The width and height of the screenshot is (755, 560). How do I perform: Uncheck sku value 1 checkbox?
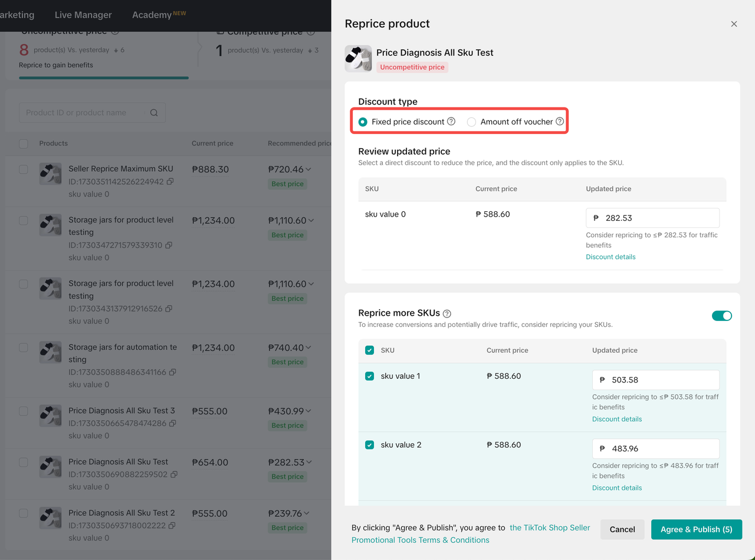[370, 376]
